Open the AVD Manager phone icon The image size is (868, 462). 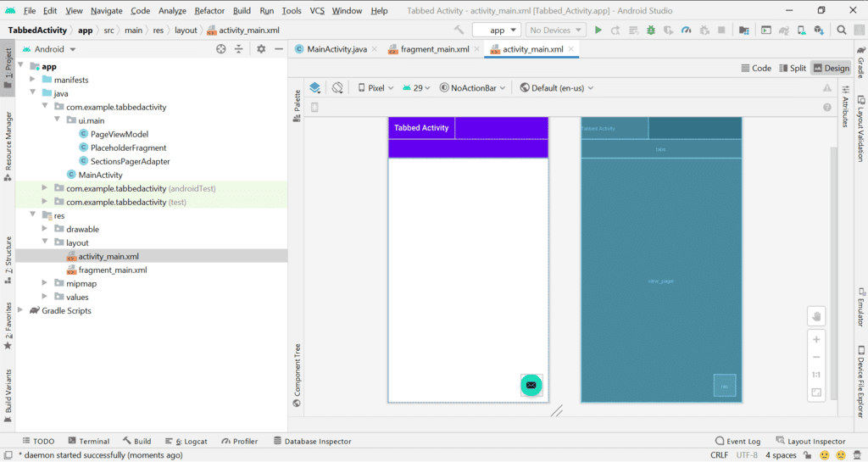802,30
